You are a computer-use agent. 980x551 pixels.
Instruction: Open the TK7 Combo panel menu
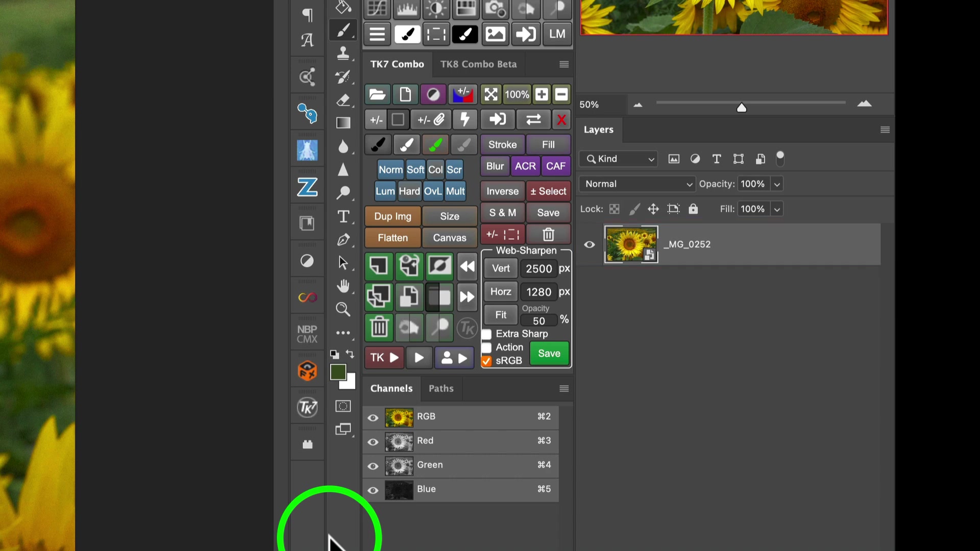point(564,64)
